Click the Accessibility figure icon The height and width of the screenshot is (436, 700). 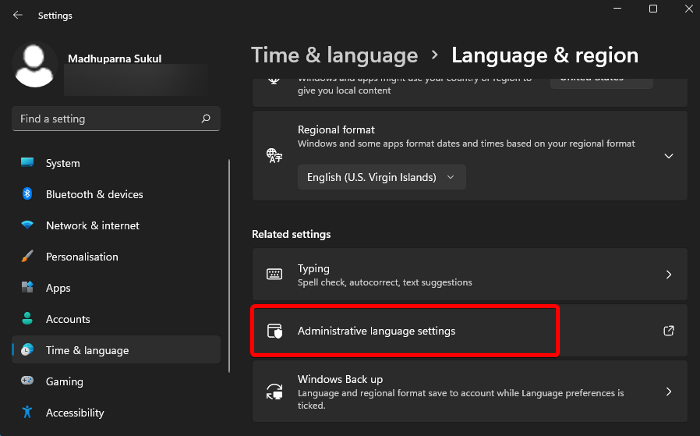pos(27,413)
